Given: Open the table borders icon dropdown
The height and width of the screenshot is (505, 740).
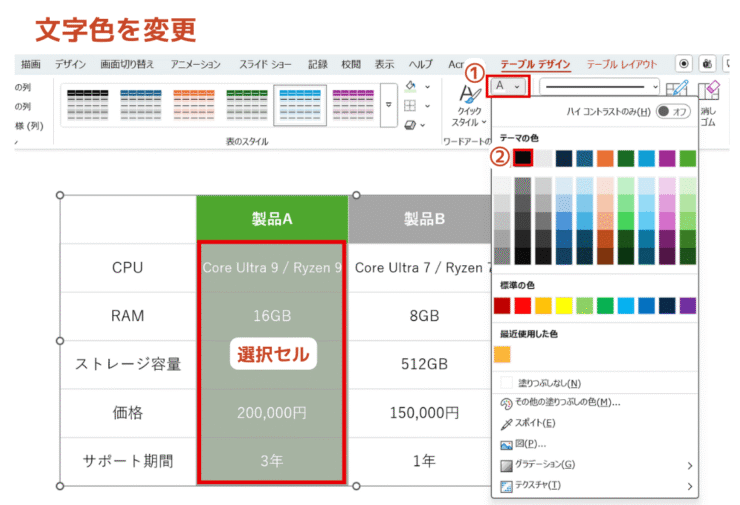Looking at the screenshot, I should (412, 106).
